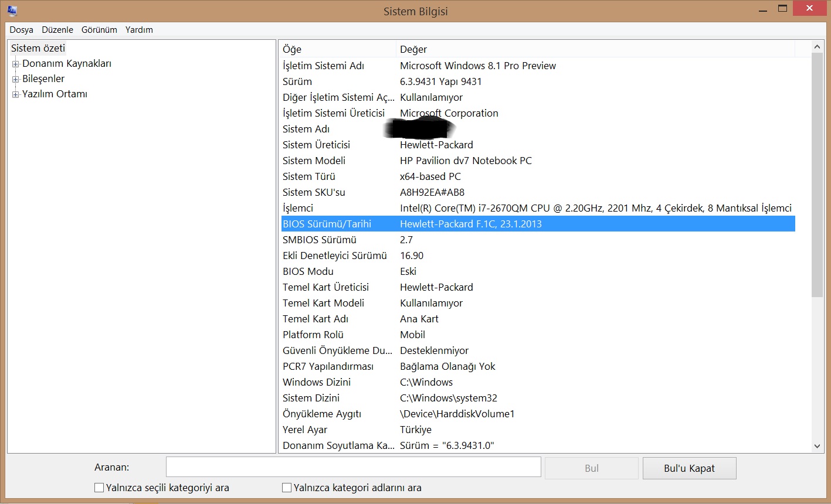Select the Sistem Modeli row
831x504 pixels.
coord(538,161)
